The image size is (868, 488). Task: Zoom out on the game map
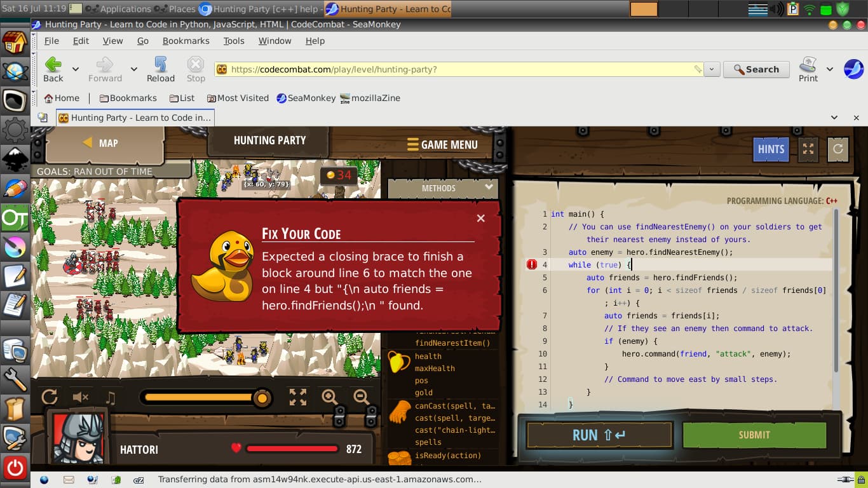tap(362, 397)
